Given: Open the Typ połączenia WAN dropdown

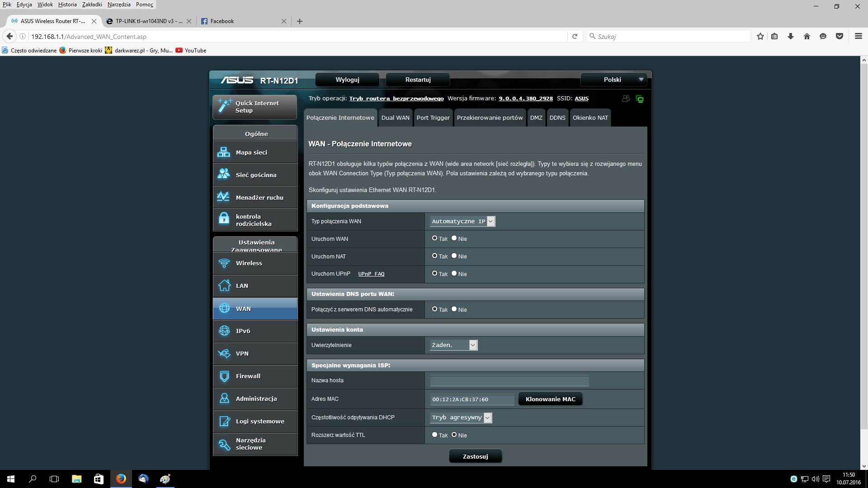Looking at the screenshot, I should click(x=462, y=221).
